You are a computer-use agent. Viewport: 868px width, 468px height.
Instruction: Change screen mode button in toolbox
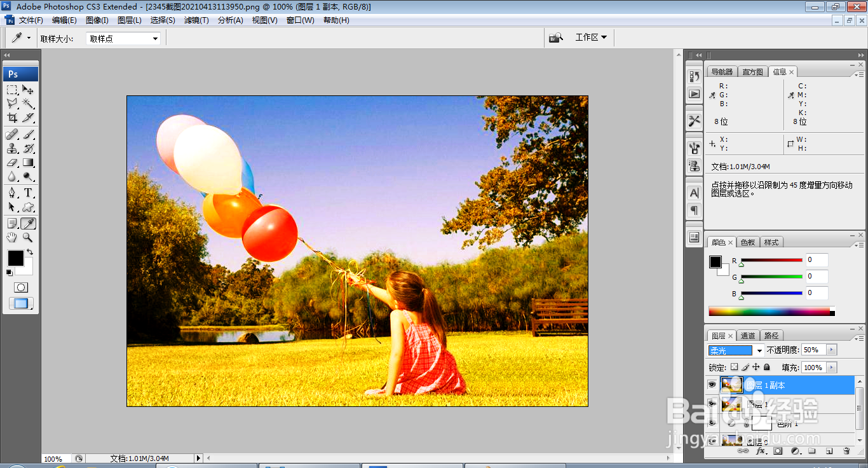click(x=21, y=304)
